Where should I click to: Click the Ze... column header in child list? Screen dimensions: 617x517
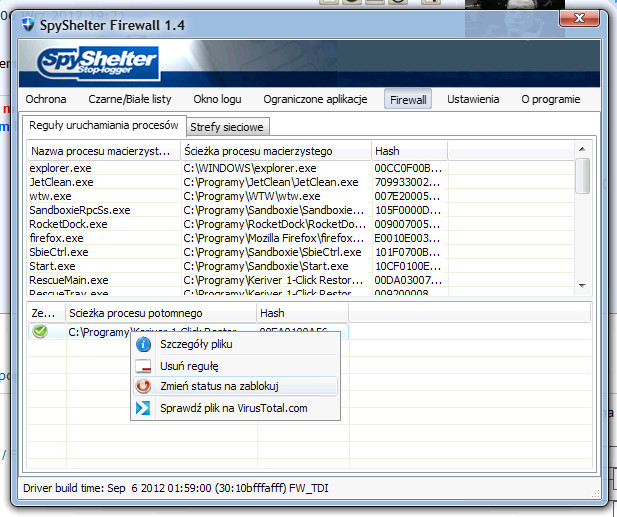(x=46, y=313)
